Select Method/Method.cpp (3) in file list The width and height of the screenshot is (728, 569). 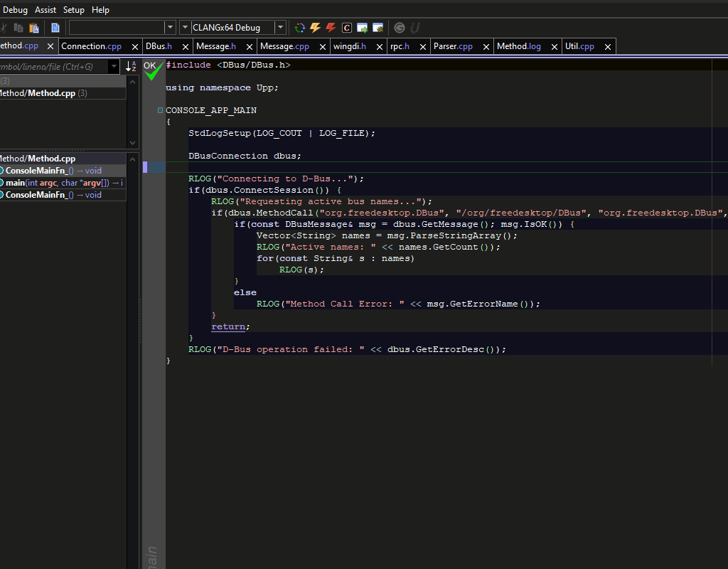(x=63, y=93)
